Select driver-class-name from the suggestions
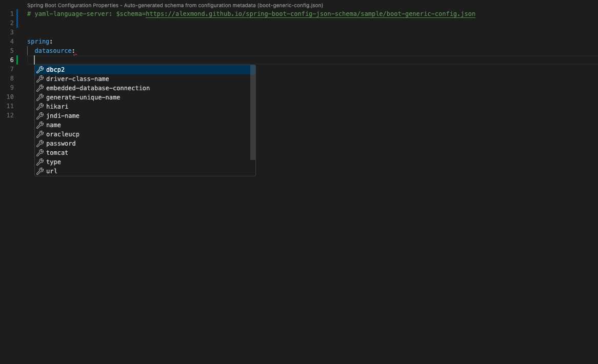 coord(77,79)
